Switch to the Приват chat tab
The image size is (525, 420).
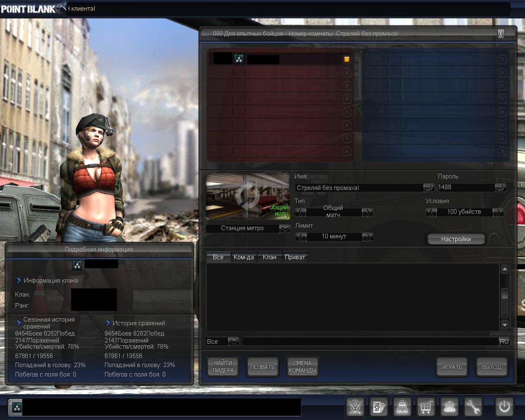(294, 257)
